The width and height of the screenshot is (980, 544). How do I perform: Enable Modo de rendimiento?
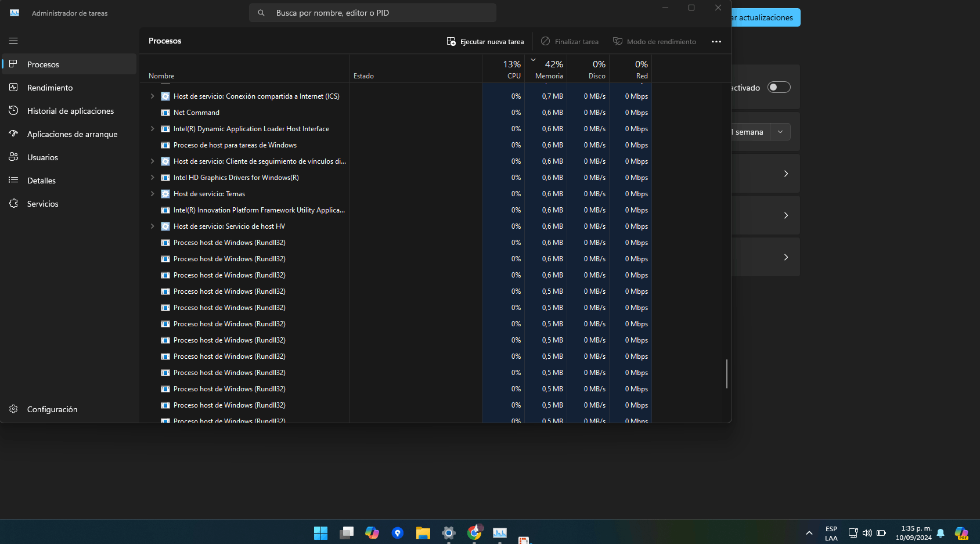654,41
